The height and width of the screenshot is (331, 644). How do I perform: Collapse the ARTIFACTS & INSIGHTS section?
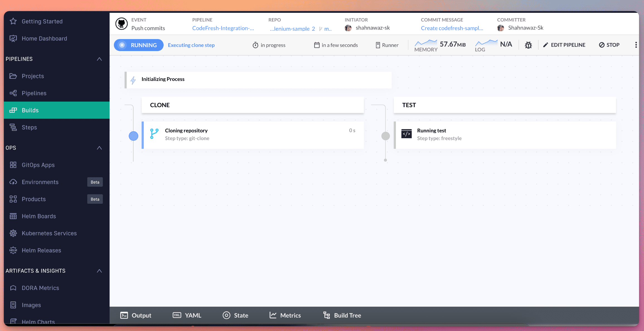click(100, 271)
